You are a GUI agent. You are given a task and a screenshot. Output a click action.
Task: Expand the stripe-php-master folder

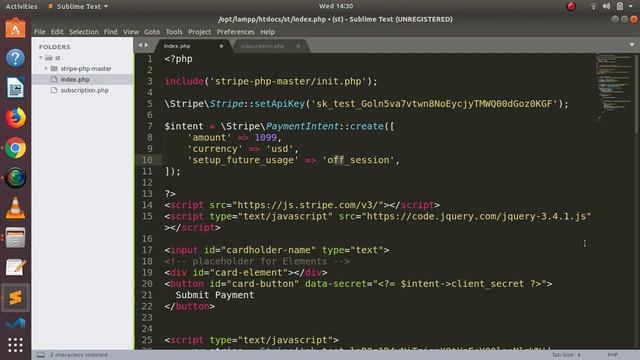click(x=46, y=69)
